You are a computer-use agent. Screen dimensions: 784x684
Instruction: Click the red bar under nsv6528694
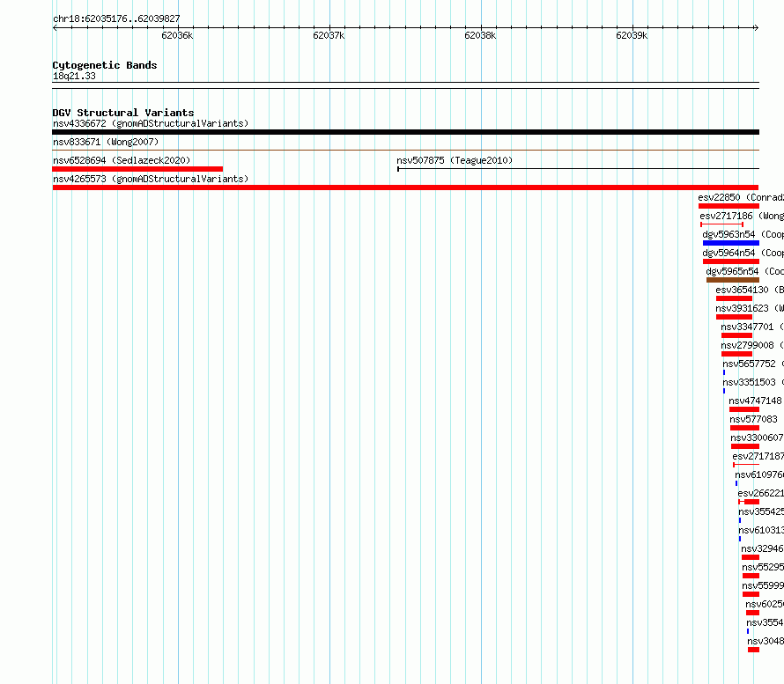[x=137, y=169]
